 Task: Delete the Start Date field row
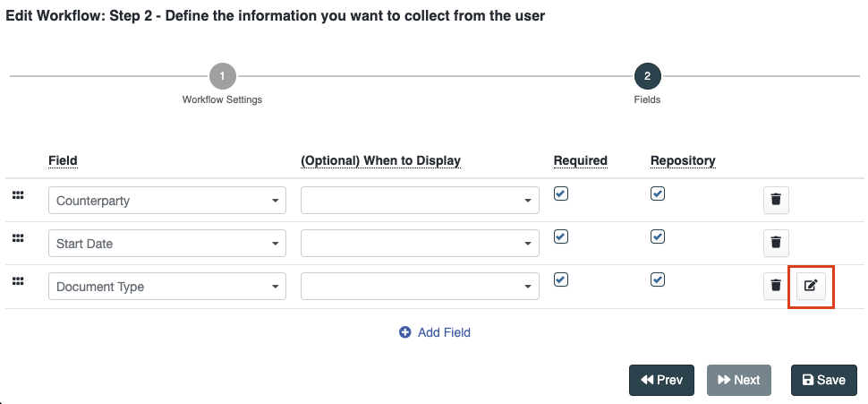coord(776,242)
